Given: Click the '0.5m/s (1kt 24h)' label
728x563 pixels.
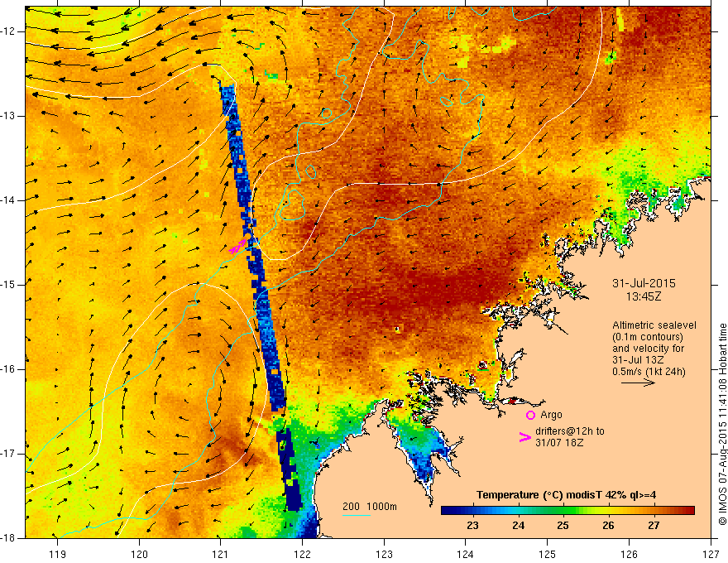Looking at the screenshot, I should tap(649, 371).
